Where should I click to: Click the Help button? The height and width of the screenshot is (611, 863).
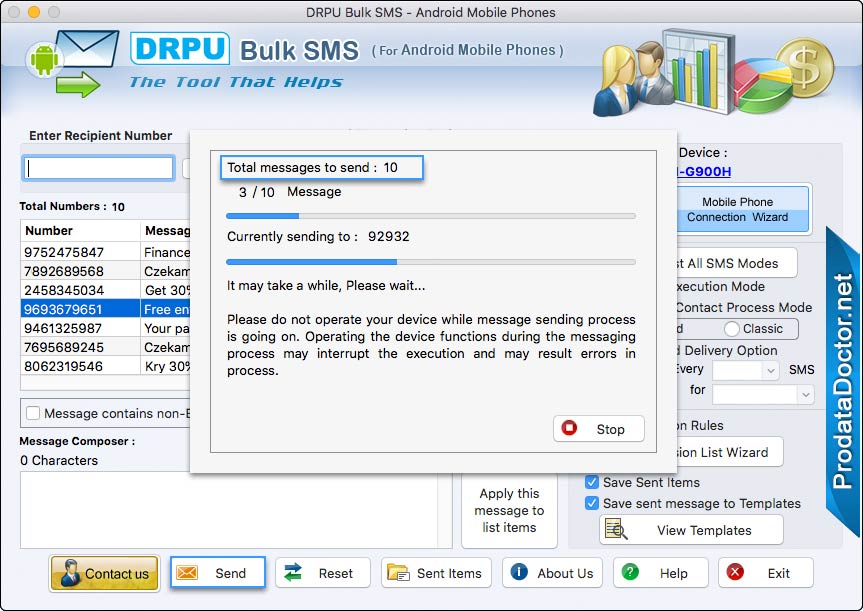point(660,572)
